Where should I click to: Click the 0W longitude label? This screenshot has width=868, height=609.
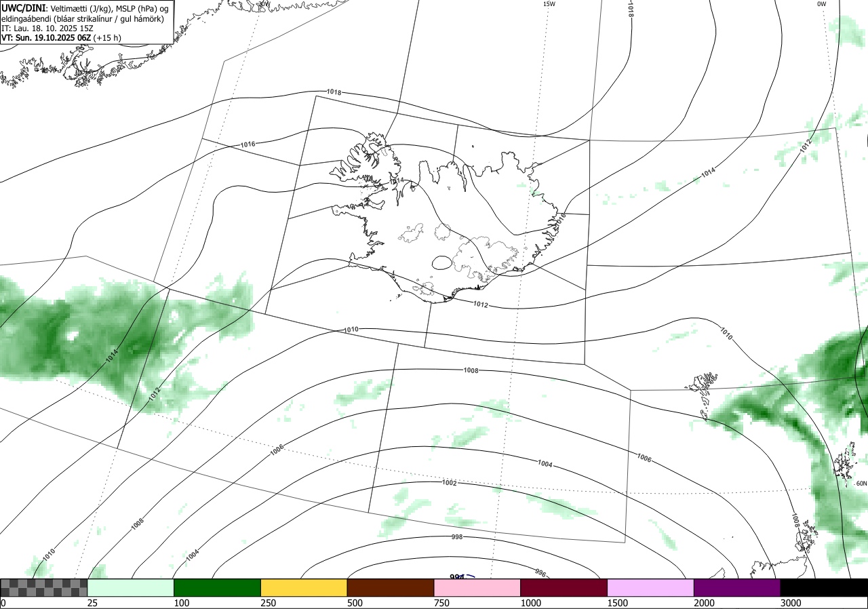tap(822, 4)
